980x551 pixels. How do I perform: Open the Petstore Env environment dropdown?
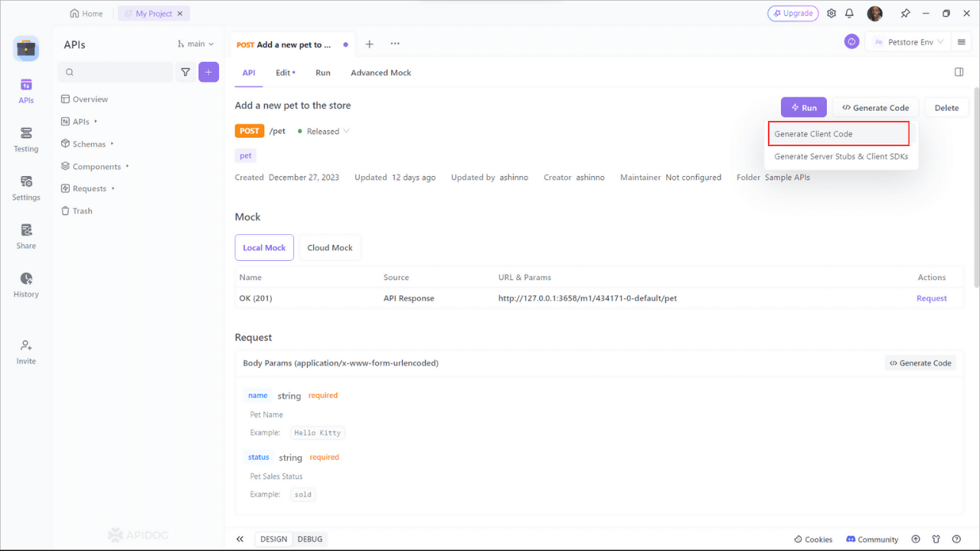click(909, 42)
